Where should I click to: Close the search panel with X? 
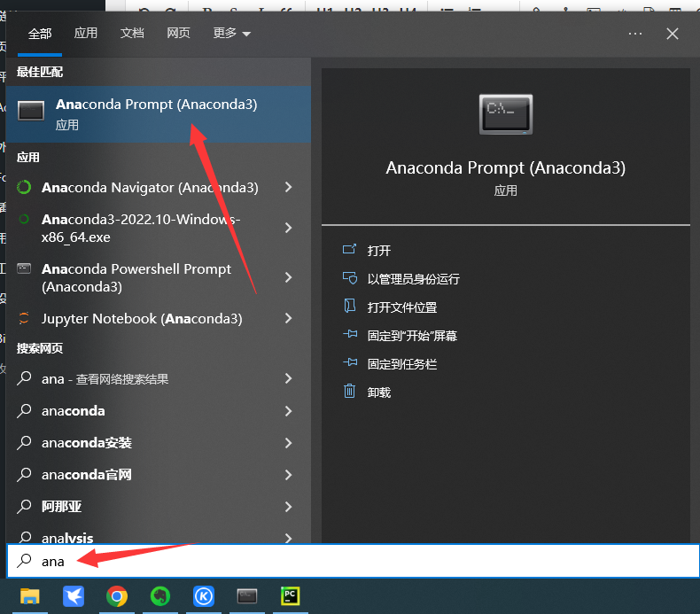(673, 34)
